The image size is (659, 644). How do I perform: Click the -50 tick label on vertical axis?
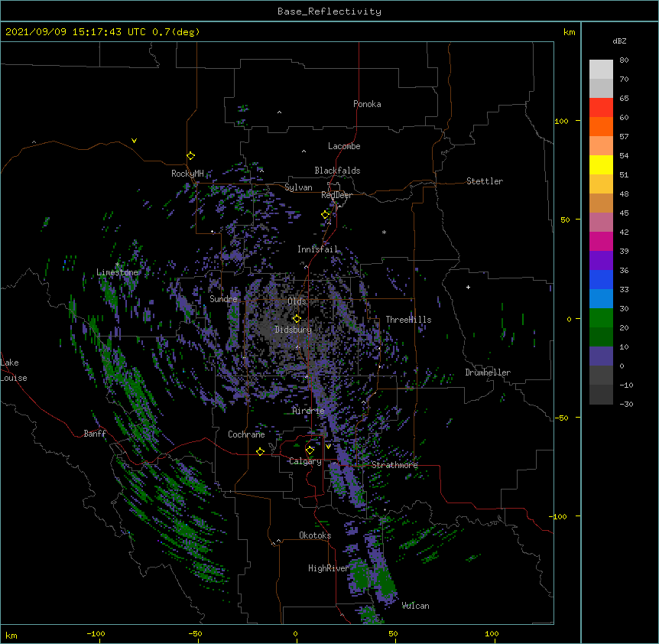(x=561, y=418)
